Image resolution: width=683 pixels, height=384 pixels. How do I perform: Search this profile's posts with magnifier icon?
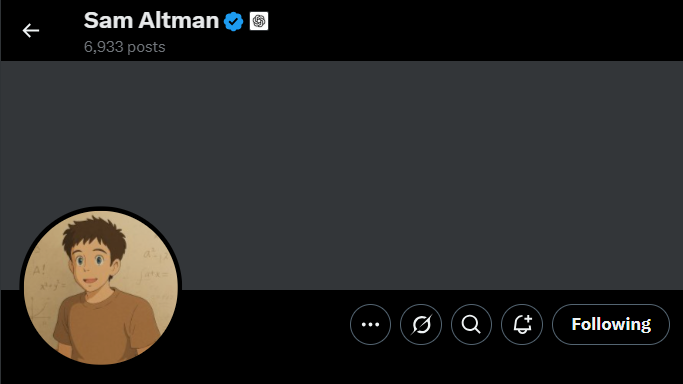[471, 324]
